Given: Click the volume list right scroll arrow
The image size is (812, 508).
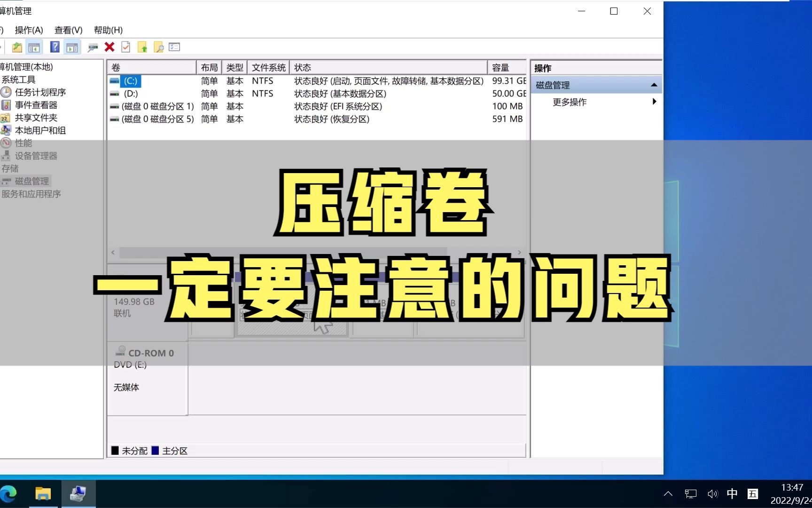Looking at the screenshot, I should pos(519,253).
